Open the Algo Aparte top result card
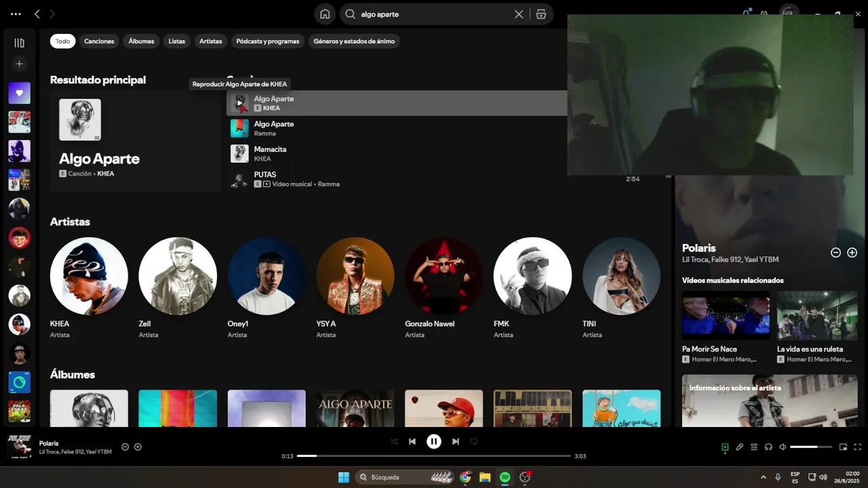Screen dimensions: 868x488 pyautogui.click(x=136, y=141)
